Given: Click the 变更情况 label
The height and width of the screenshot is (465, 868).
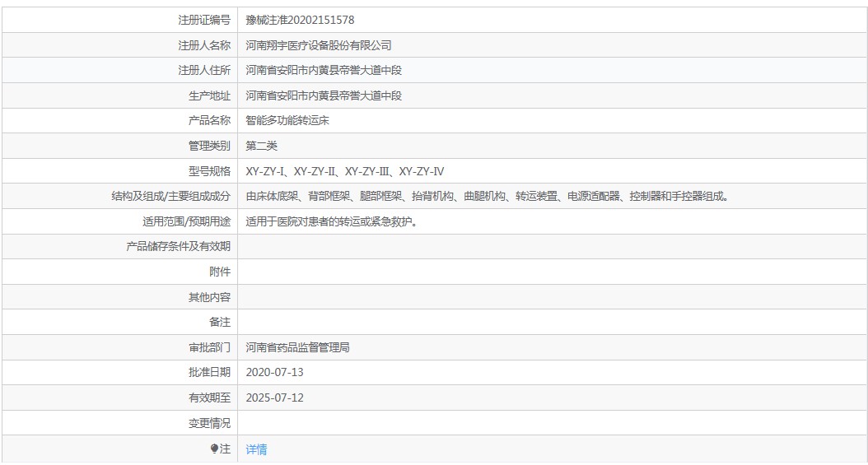Looking at the screenshot, I should pos(209,424).
